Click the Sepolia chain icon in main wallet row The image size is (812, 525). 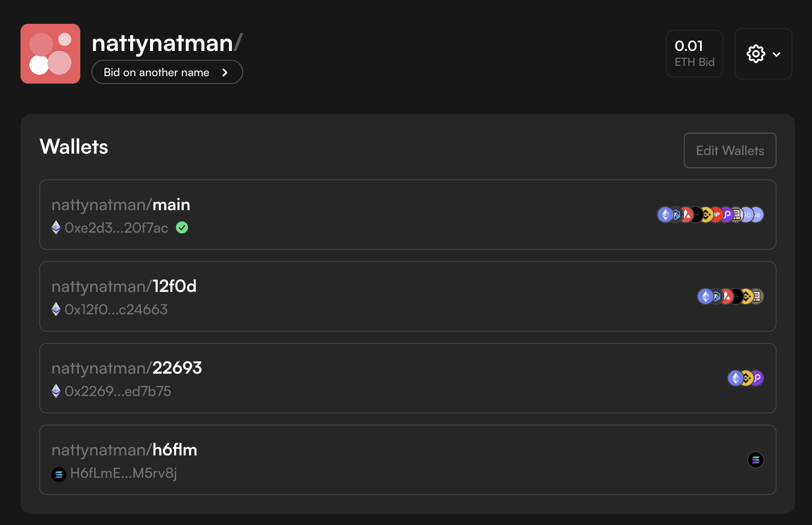[x=758, y=215]
